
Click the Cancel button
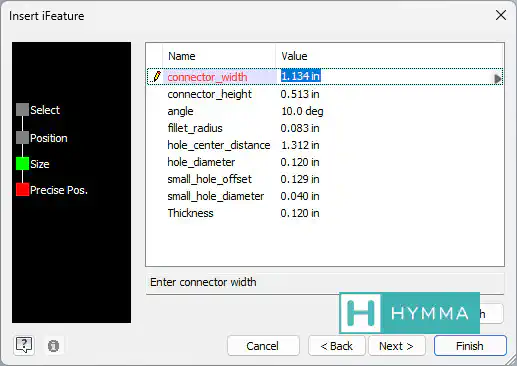click(263, 346)
